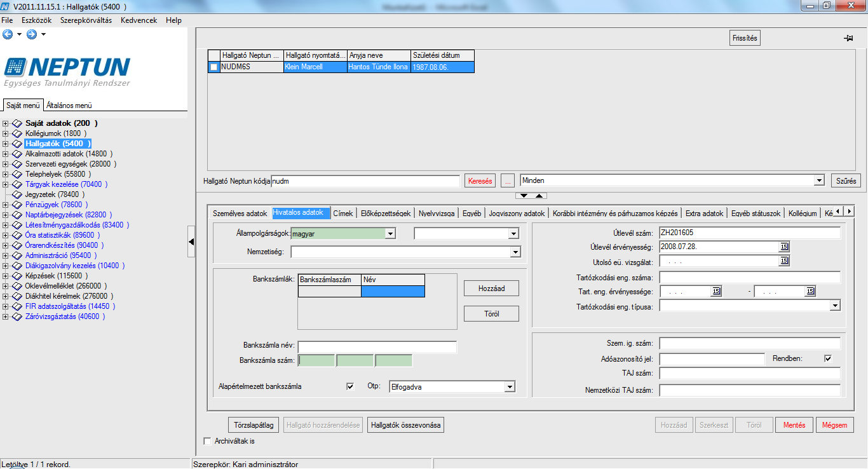Click the Mégsem button
Image resolution: width=868 pixels, height=469 pixels.
pos(835,425)
